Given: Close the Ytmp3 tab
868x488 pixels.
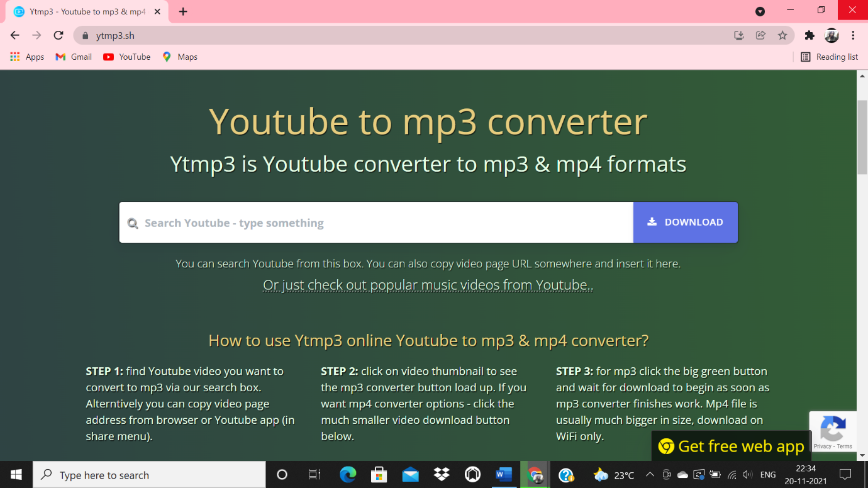Looking at the screenshot, I should tap(158, 11).
